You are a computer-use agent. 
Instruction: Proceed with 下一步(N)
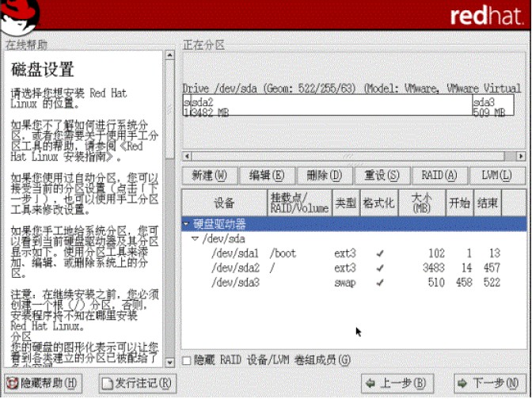coord(489,383)
